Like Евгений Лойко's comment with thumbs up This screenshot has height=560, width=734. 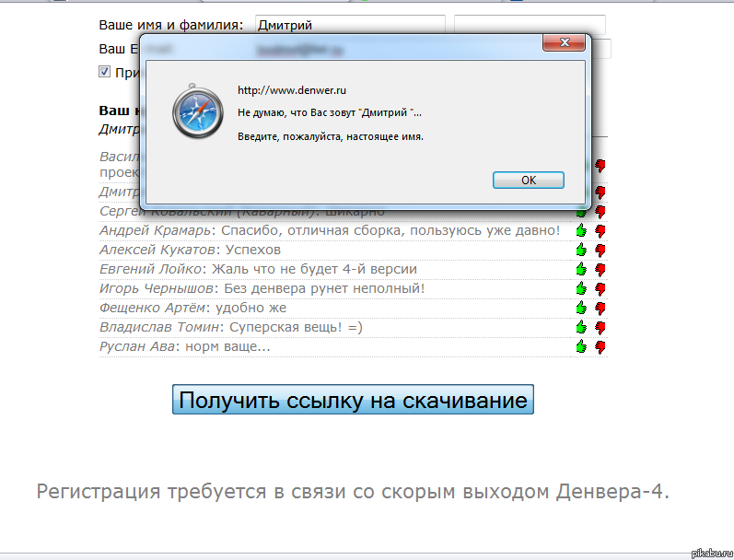[581, 269]
